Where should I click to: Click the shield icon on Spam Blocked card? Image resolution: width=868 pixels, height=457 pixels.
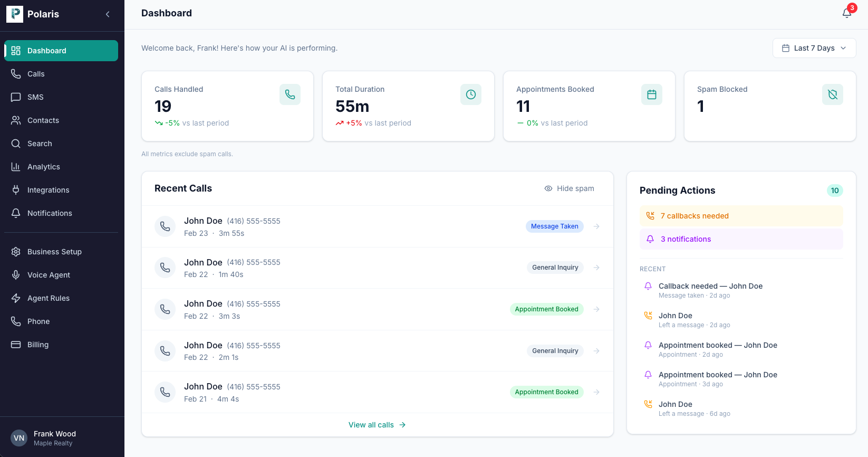point(833,94)
